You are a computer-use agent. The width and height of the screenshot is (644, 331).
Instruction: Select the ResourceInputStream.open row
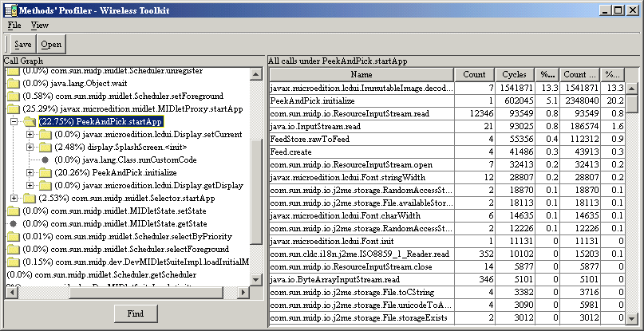tap(447, 164)
